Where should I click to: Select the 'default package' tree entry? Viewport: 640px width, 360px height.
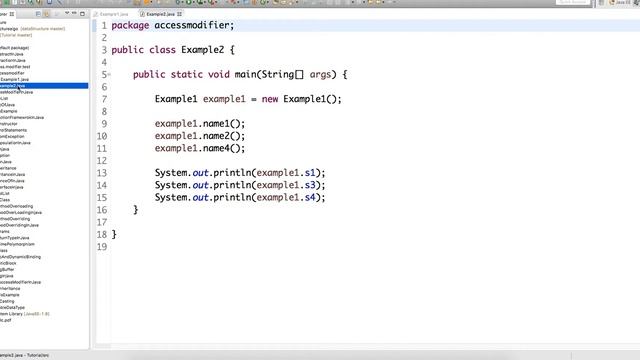[x=15, y=48]
